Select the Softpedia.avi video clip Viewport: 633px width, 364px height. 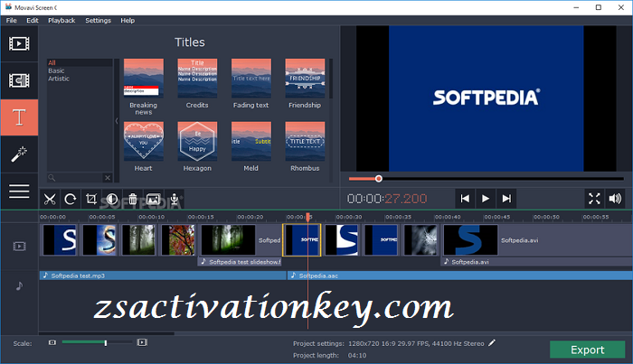tap(537, 240)
